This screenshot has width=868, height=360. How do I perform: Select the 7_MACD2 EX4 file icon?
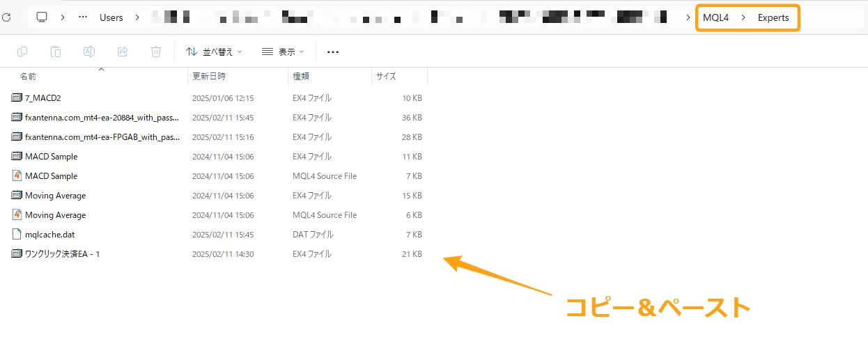click(17, 98)
